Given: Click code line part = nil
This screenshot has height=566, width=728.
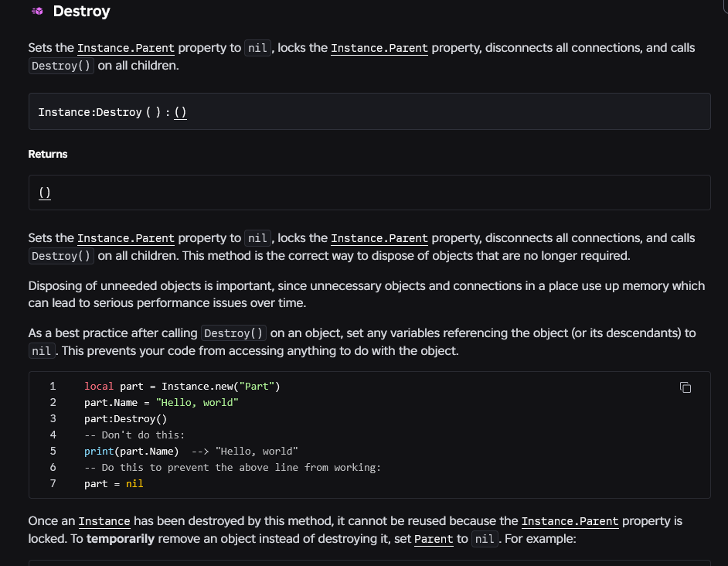Looking at the screenshot, I should [114, 484].
